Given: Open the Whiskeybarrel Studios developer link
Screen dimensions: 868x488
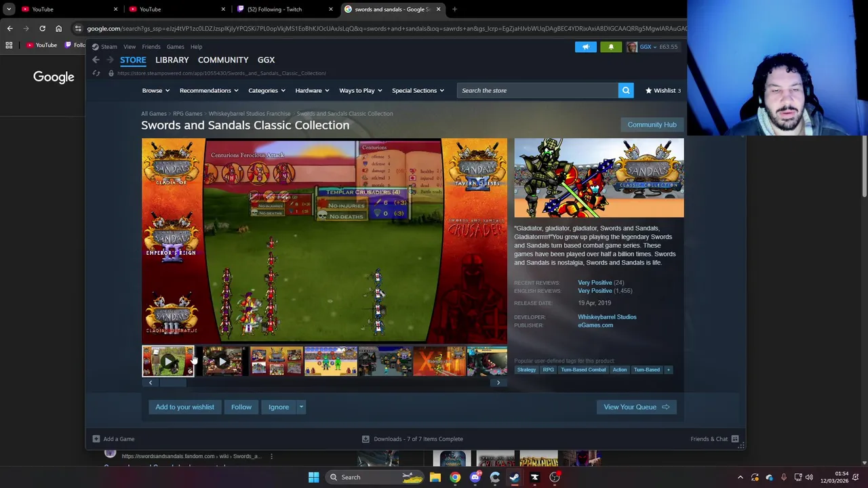Looking at the screenshot, I should point(607,317).
